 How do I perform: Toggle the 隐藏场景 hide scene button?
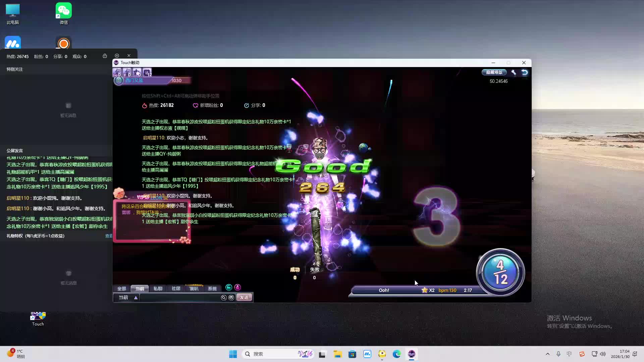pyautogui.click(x=494, y=72)
